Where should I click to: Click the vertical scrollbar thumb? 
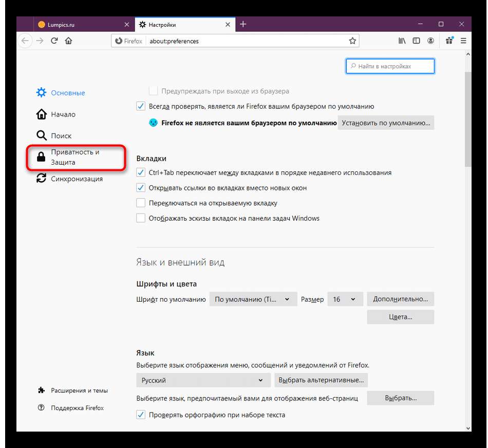[468, 120]
